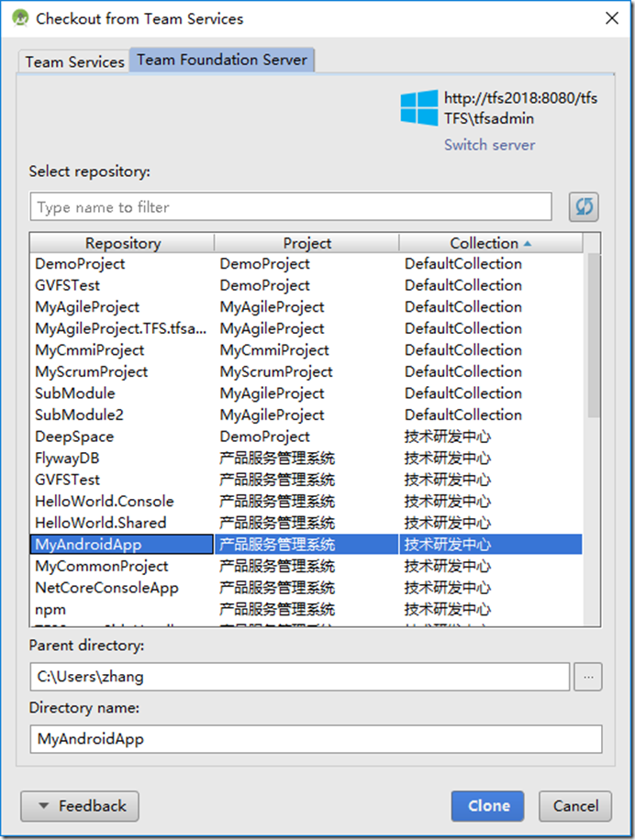Select the SubModule repository row
Viewport: 635px width, 840px height.
(306, 393)
